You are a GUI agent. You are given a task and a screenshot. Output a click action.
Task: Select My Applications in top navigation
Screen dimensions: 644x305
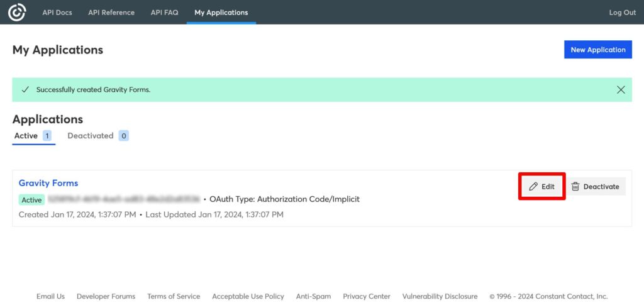click(221, 13)
